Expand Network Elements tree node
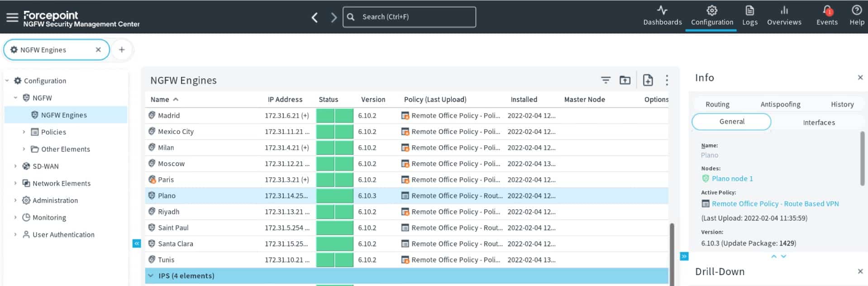The height and width of the screenshot is (286, 868). [x=15, y=183]
